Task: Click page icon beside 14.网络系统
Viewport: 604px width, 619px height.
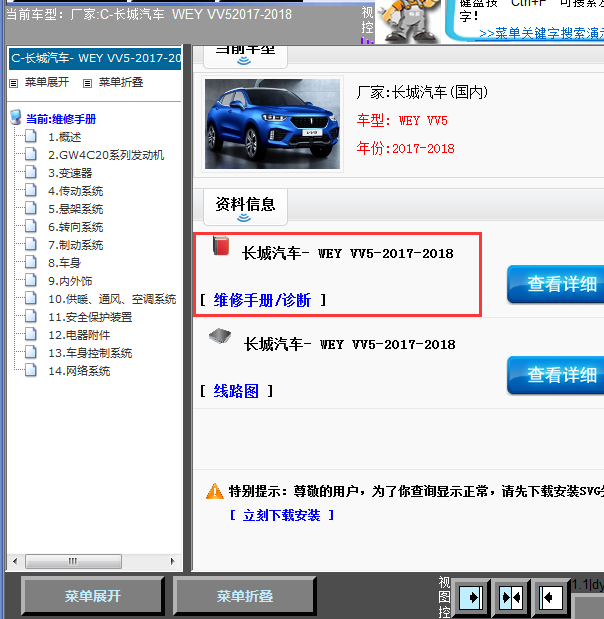Action: point(31,370)
